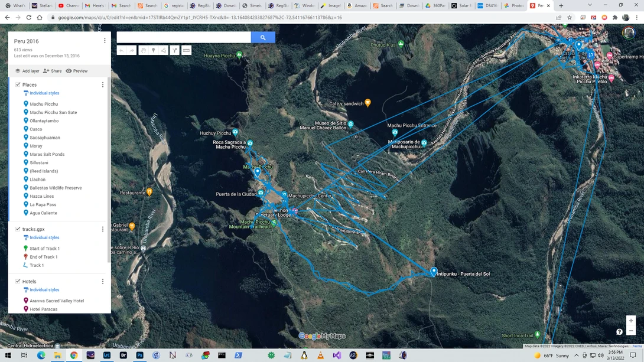Click the Café y sandwich map pin
The height and width of the screenshot is (362, 644).
coord(368,103)
